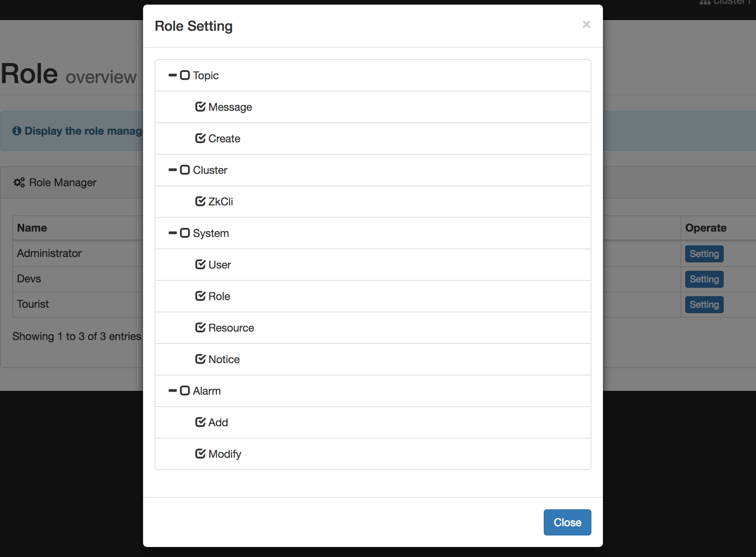Uncheck the Notice permission checkbox
The height and width of the screenshot is (557, 756).
point(200,359)
